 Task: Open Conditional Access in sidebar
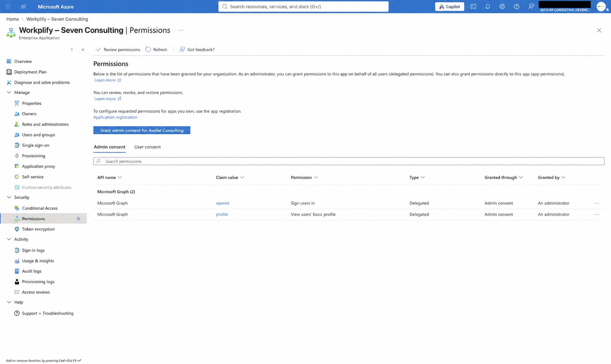[40, 208]
